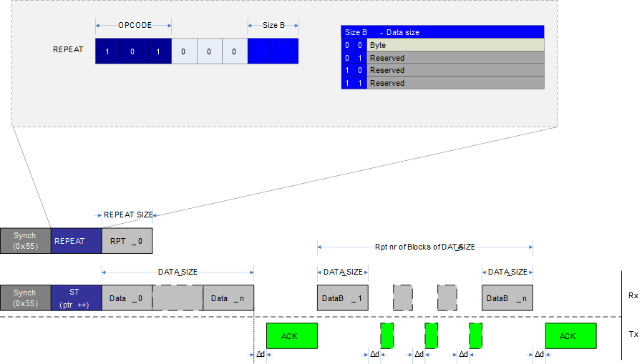642x364 pixels.
Task: Select the Data_0 block
Action: [127, 297]
